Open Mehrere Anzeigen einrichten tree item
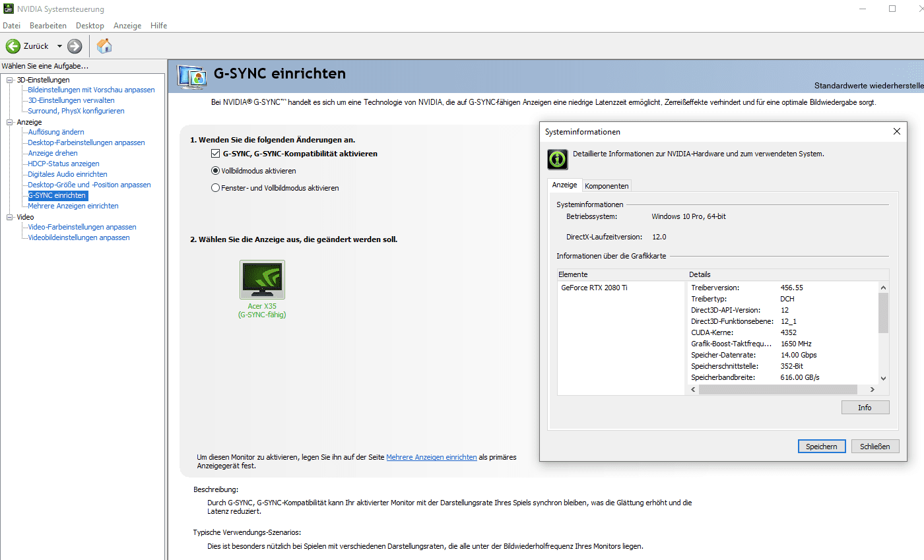Viewport: 924px width, 560px height. (x=73, y=206)
